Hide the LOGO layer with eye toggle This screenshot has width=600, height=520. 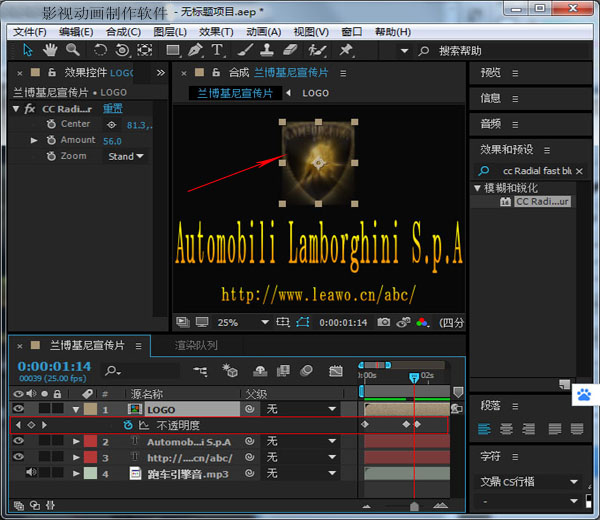(18, 408)
